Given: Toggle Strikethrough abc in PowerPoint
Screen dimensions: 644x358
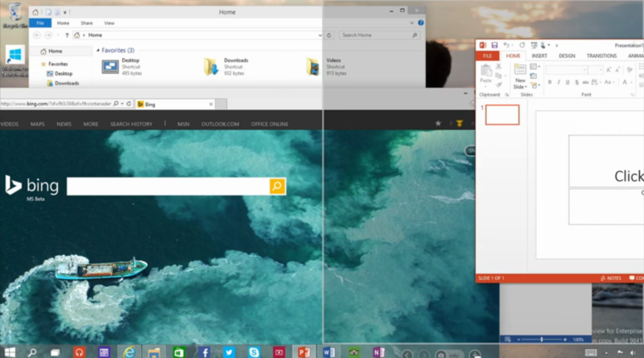Looking at the screenshot, I should [586, 83].
